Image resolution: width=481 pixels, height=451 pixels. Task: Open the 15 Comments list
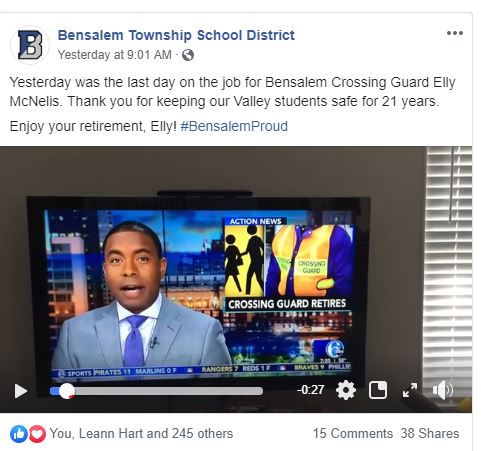(x=353, y=434)
